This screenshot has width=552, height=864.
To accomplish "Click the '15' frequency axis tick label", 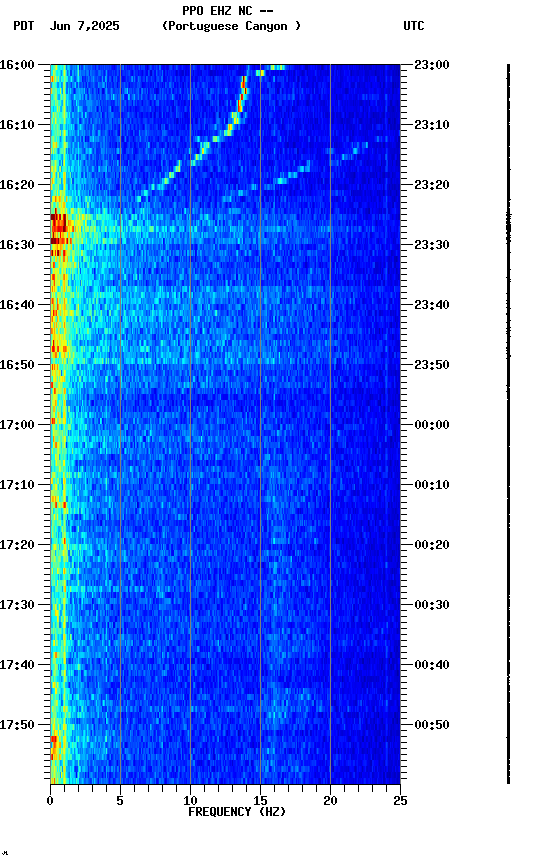I will 260,801.
